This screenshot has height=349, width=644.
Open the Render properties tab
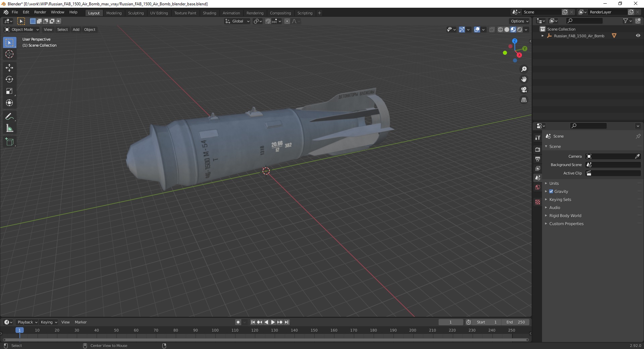tap(538, 149)
